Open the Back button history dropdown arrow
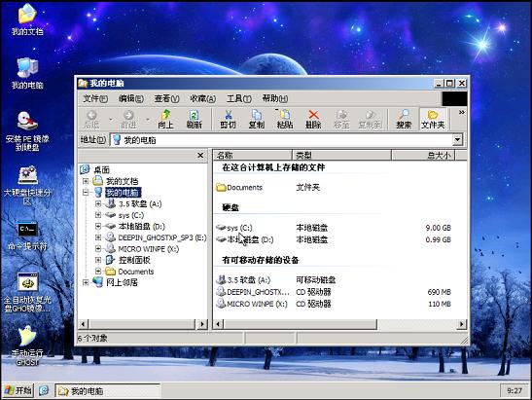The width and height of the screenshot is (532, 400). (111, 119)
